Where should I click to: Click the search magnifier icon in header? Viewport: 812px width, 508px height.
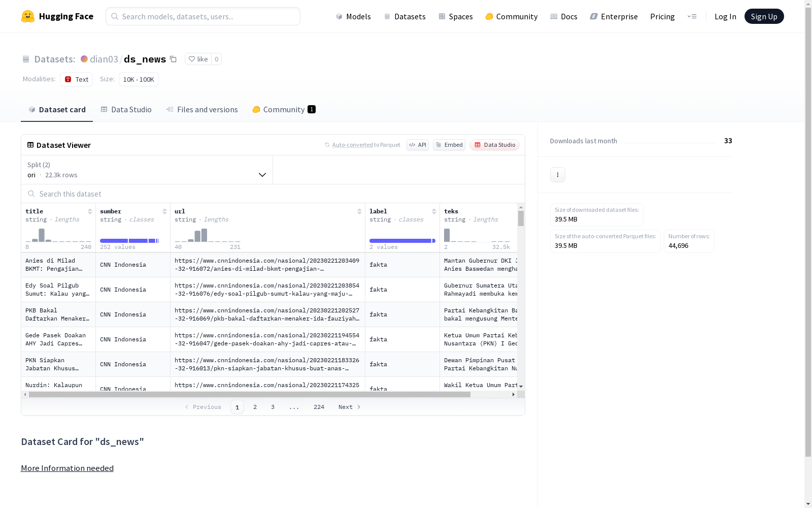pyautogui.click(x=115, y=16)
